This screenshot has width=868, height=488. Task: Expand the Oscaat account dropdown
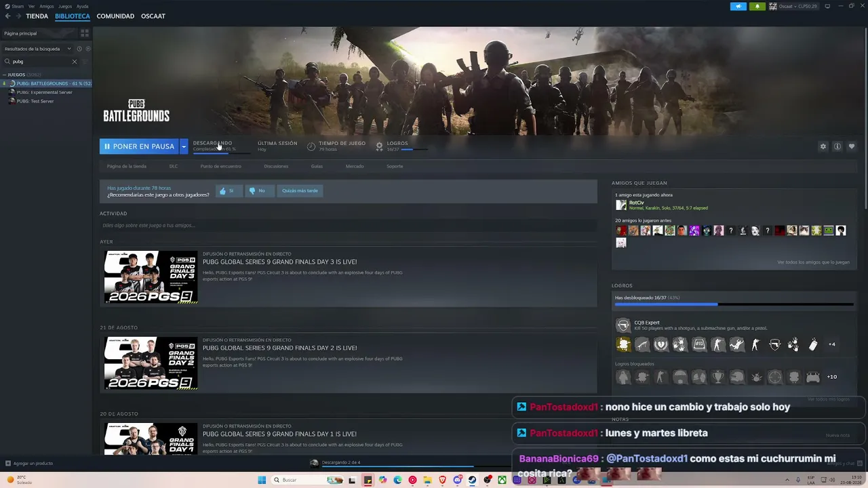pos(793,6)
